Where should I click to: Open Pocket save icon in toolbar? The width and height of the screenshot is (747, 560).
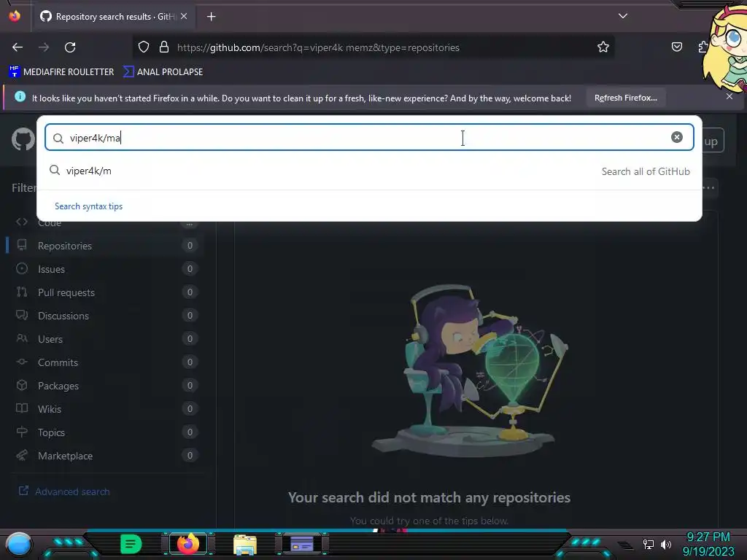[x=676, y=47]
